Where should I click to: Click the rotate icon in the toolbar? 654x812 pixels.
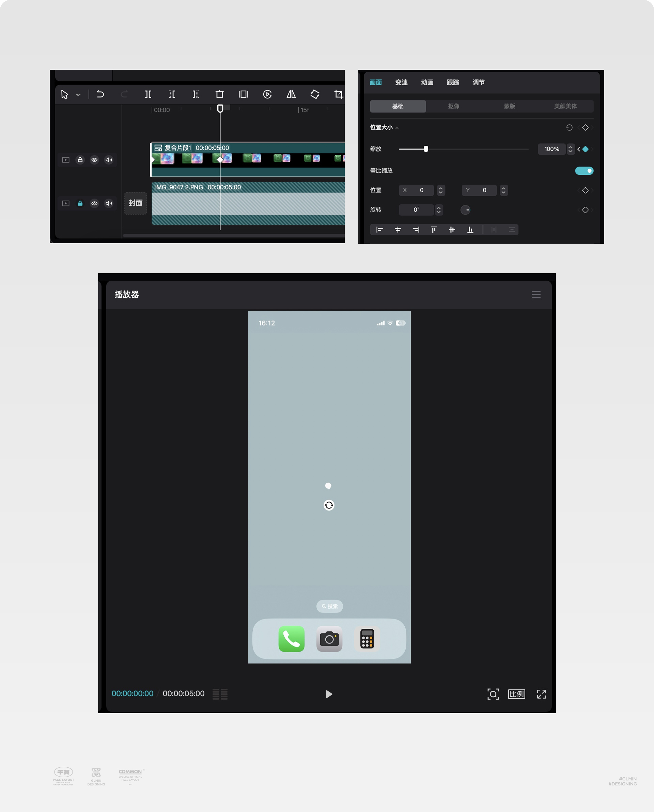[x=315, y=94]
